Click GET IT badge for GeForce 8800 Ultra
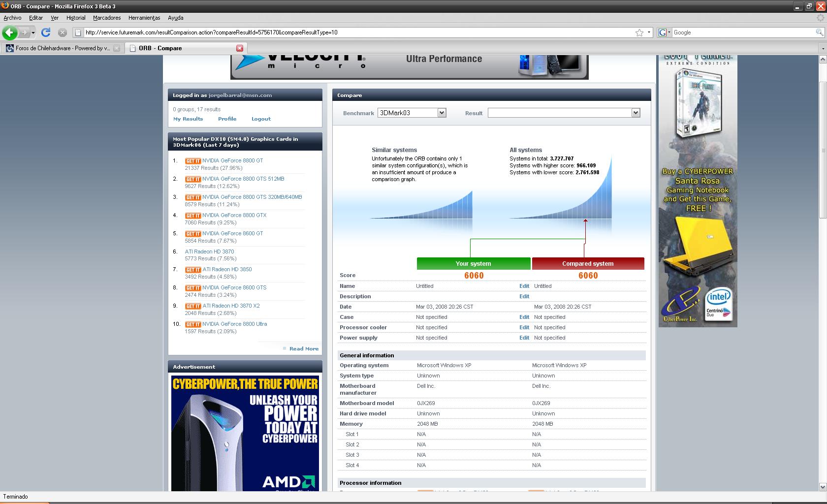The image size is (827, 504). pyautogui.click(x=193, y=324)
